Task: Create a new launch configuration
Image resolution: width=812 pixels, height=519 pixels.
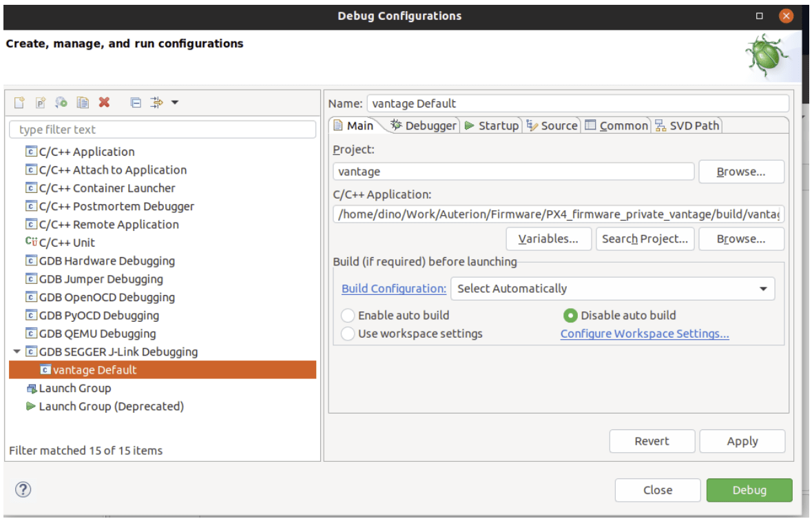Action: pos(18,102)
